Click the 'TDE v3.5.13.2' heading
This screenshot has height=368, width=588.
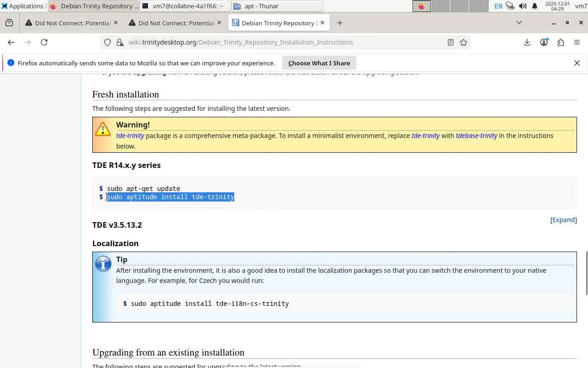117,225
